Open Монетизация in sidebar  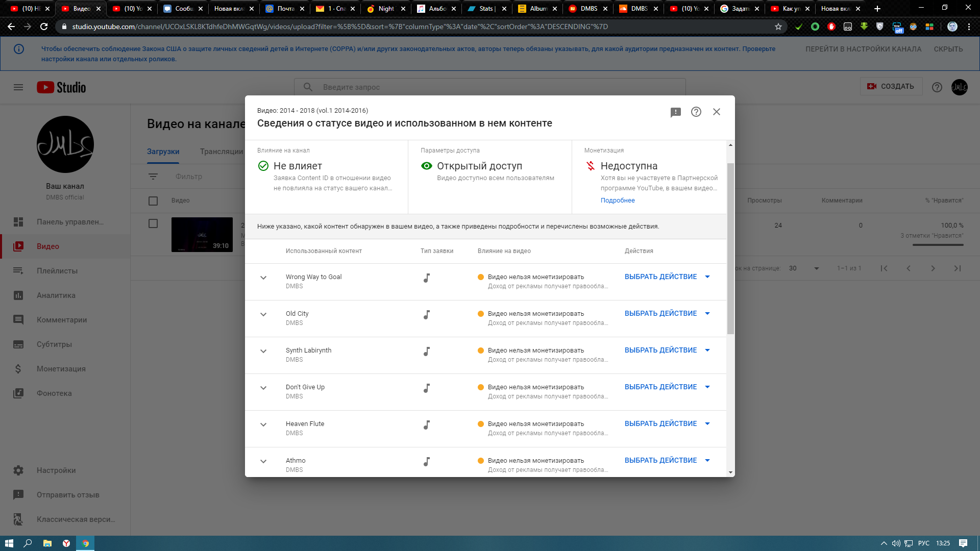[65, 369]
